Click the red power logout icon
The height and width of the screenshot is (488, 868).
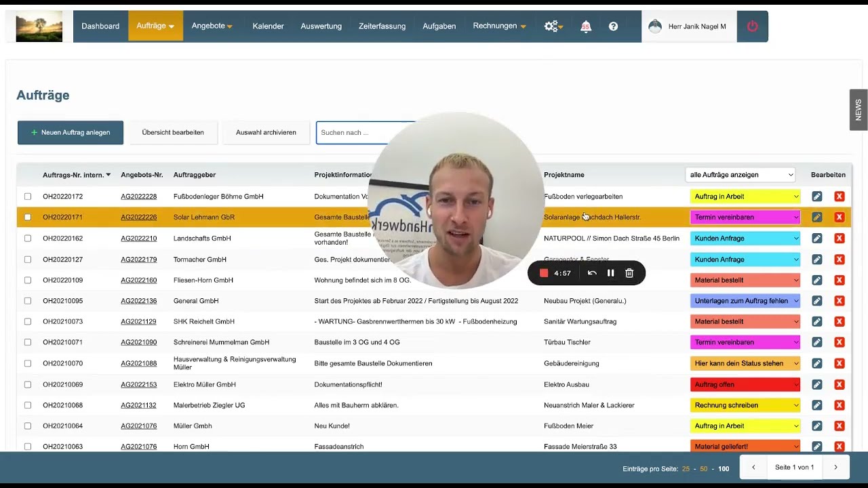[752, 26]
